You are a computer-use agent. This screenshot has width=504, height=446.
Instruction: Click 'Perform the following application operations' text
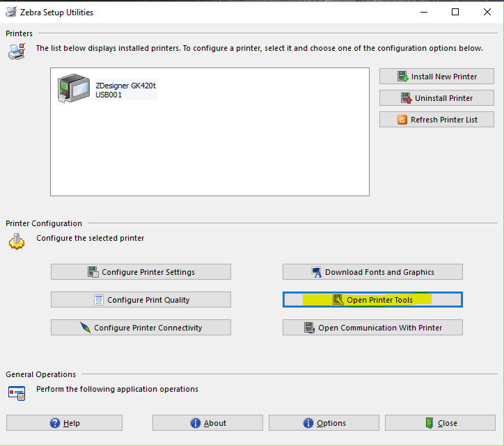(117, 389)
